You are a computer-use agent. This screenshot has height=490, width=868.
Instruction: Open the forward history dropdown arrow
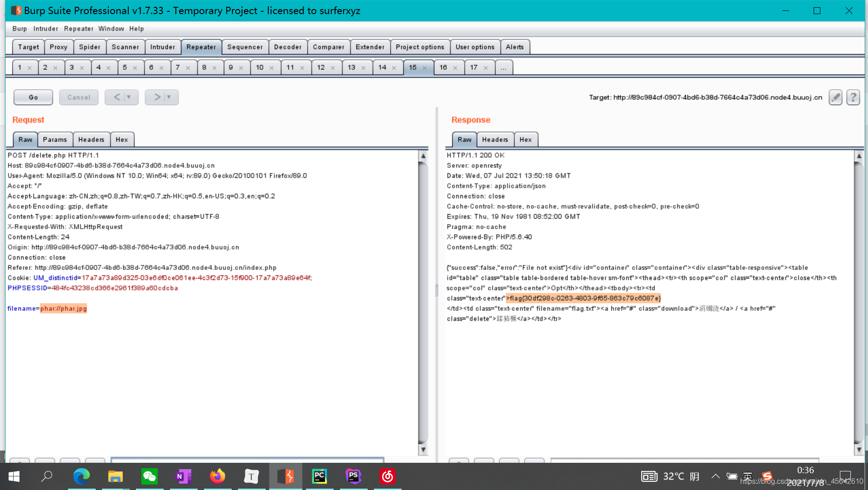pos(169,97)
